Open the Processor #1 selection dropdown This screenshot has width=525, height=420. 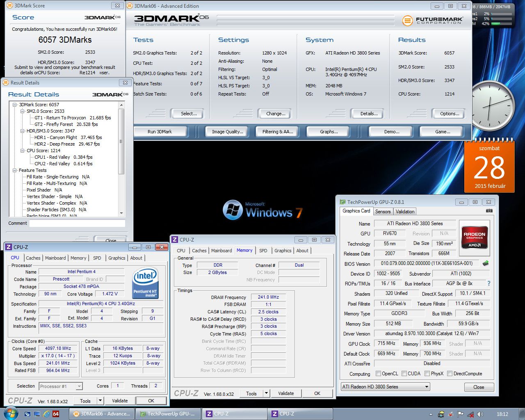coord(61,386)
